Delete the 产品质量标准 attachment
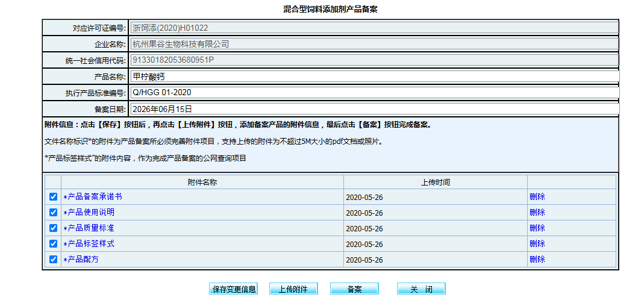 pyautogui.click(x=537, y=228)
